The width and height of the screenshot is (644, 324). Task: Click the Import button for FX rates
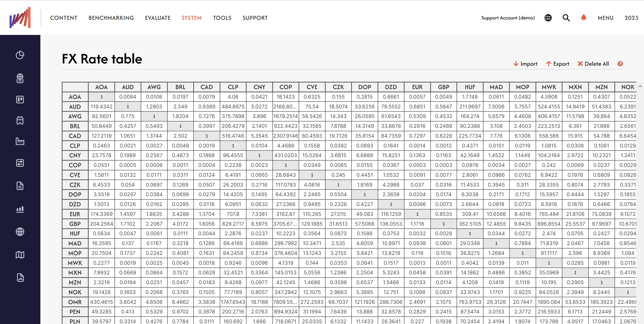click(525, 64)
